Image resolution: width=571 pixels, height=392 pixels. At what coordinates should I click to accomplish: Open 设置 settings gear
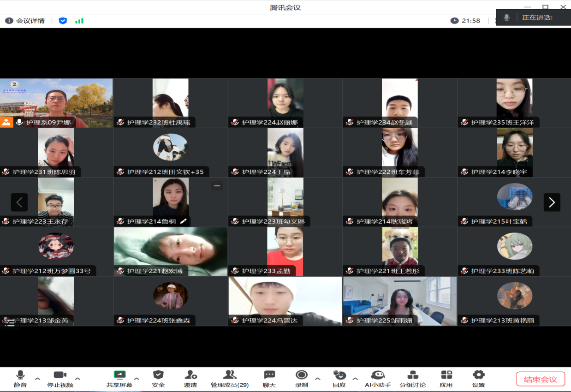click(x=478, y=375)
